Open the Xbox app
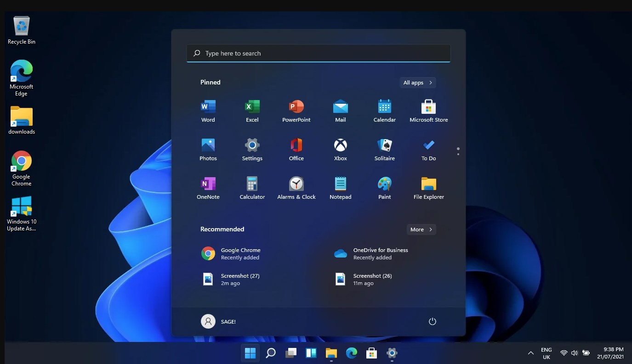 341,149
